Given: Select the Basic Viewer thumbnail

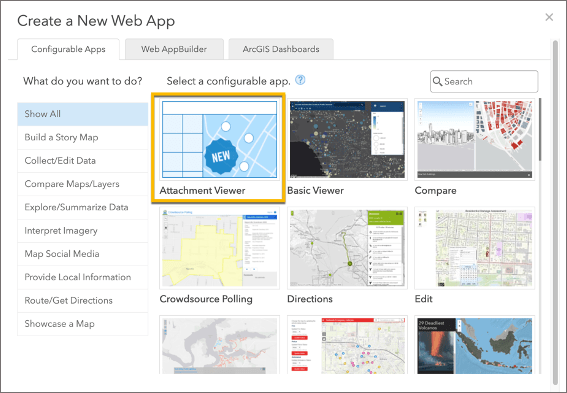Looking at the screenshot, I should (x=347, y=139).
